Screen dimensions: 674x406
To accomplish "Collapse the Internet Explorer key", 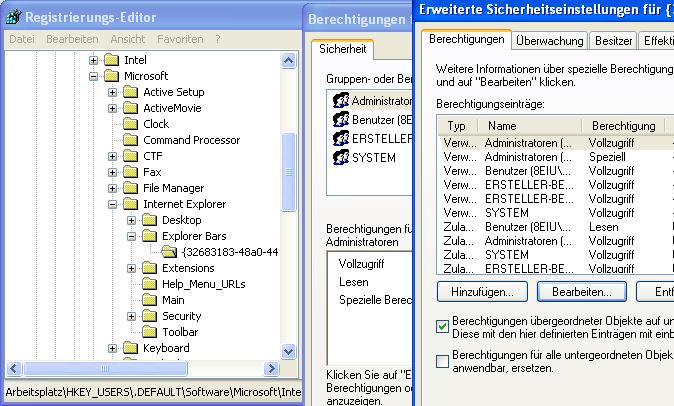I will [112, 205].
